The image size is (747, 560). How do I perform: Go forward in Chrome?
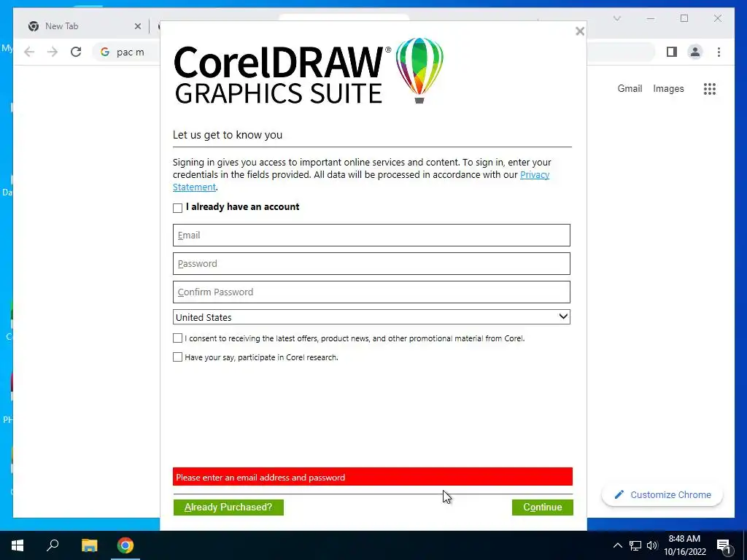(53, 52)
